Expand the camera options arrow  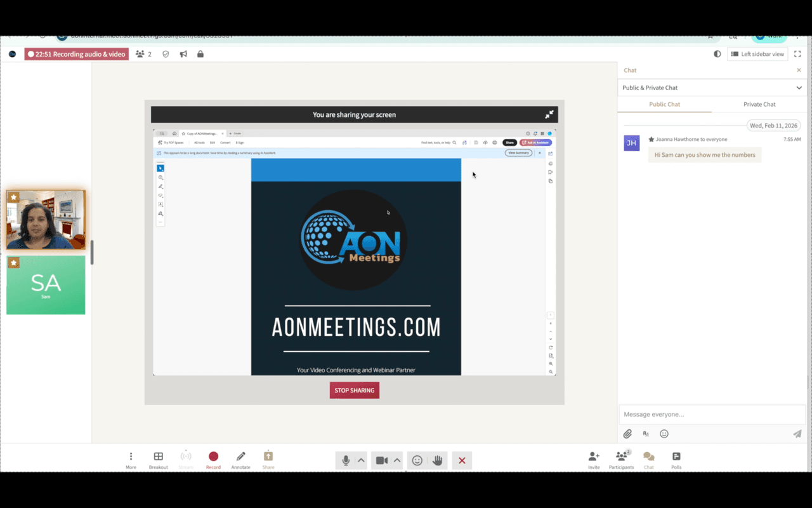(x=397, y=460)
